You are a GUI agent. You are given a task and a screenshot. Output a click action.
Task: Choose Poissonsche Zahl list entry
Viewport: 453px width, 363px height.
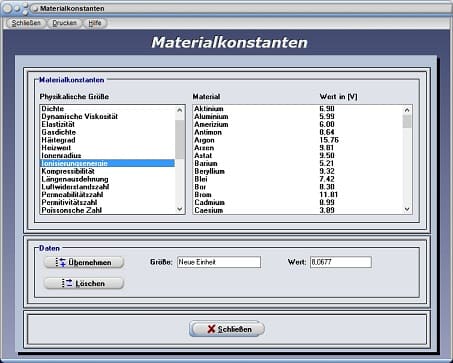pyautogui.click(x=107, y=210)
